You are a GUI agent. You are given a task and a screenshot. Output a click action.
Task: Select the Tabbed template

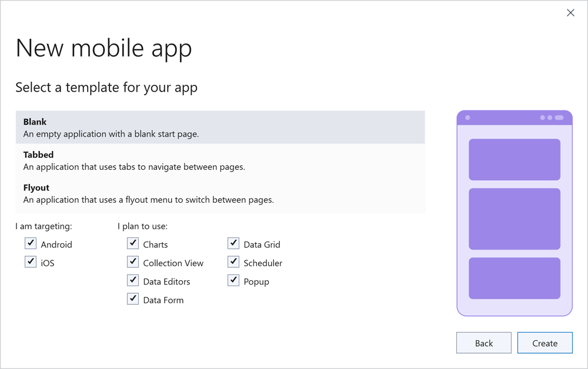tap(220, 160)
